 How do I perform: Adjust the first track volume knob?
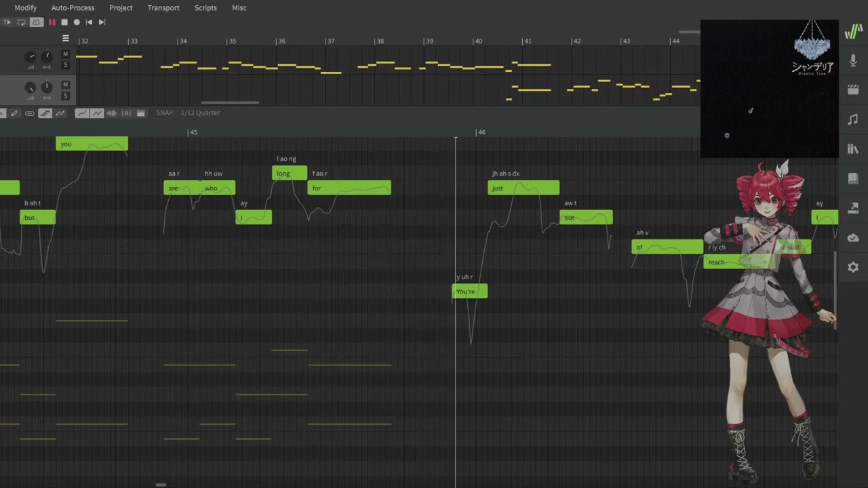point(31,56)
